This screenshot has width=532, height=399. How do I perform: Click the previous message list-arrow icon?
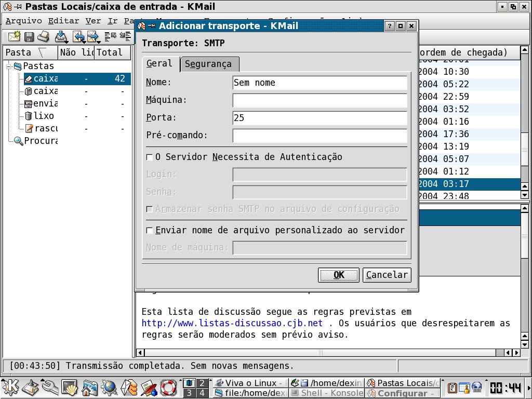point(110,36)
